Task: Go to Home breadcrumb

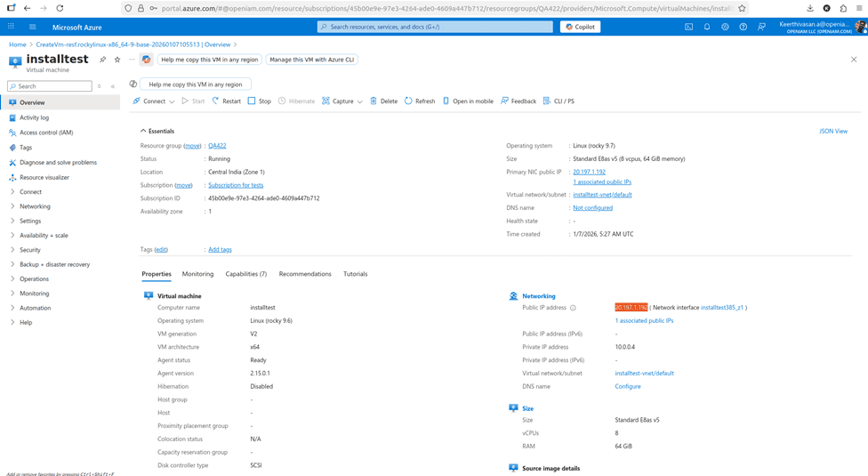Action: 17,44
